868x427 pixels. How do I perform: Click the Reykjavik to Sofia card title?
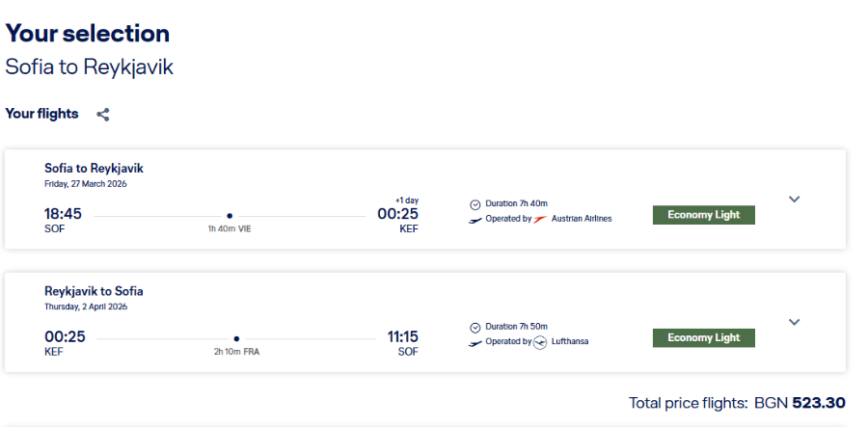click(x=94, y=291)
